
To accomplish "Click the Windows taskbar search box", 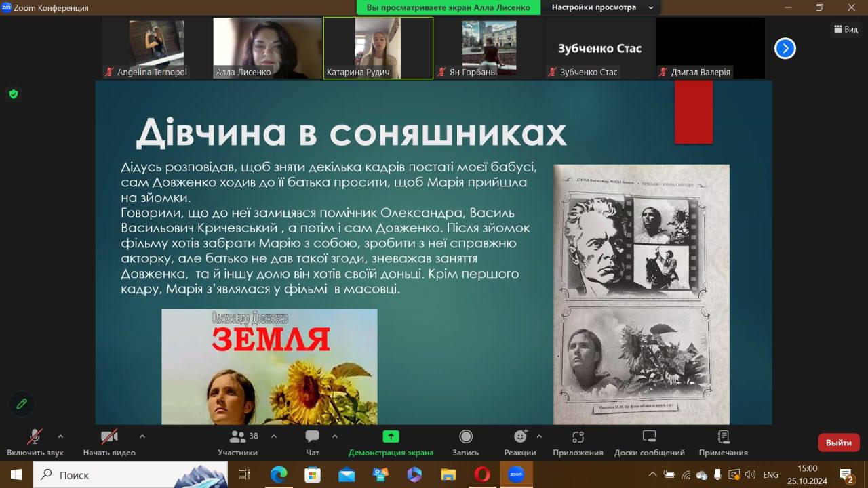I will (130, 474).
